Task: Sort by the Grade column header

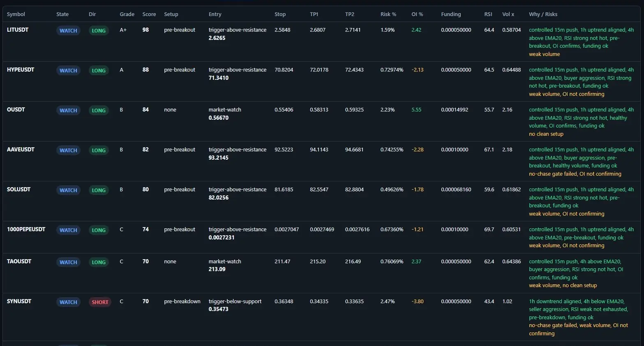Action: (127, 14)
